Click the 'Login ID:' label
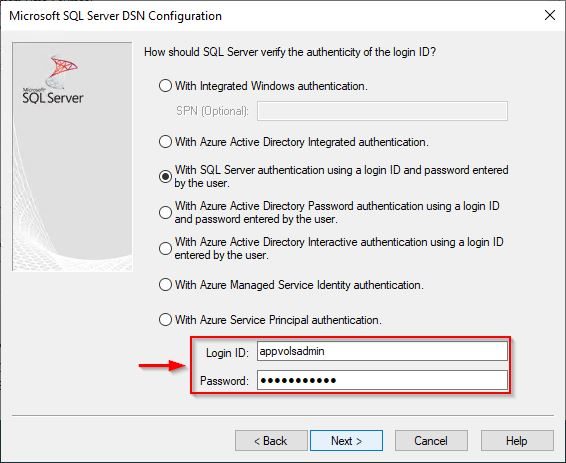 tap(227, 353)
